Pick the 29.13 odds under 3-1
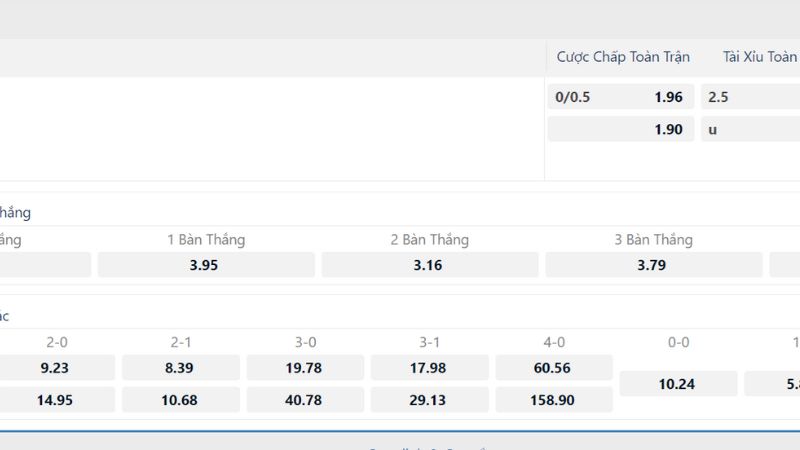The image size is (800, 450). point(430,400)
